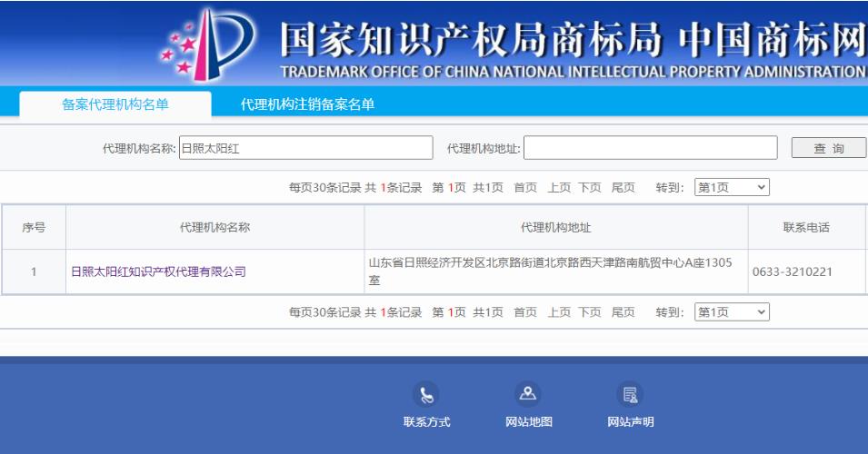Switch to 代理机构注销备案名单 tab
The image size is (868, 454).
pyautogui.click(x=307, y=104)
